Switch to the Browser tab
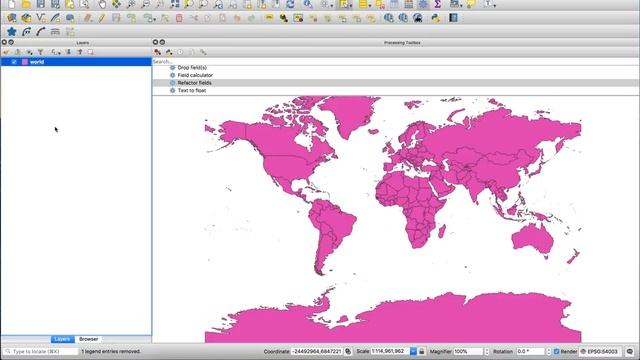The image size is (640, 360). point(89,339)
